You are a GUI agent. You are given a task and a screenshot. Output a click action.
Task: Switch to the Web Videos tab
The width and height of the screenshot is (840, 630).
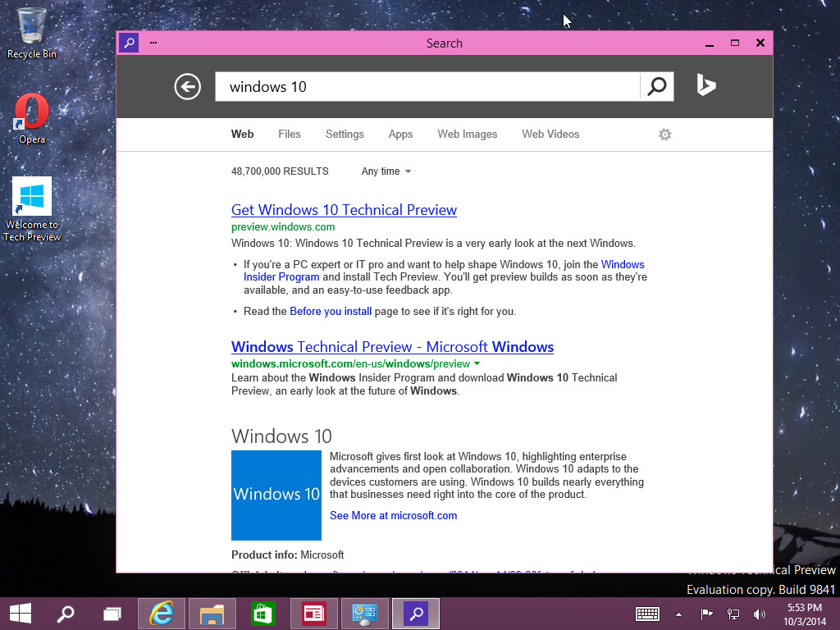(x=550, y=135)
